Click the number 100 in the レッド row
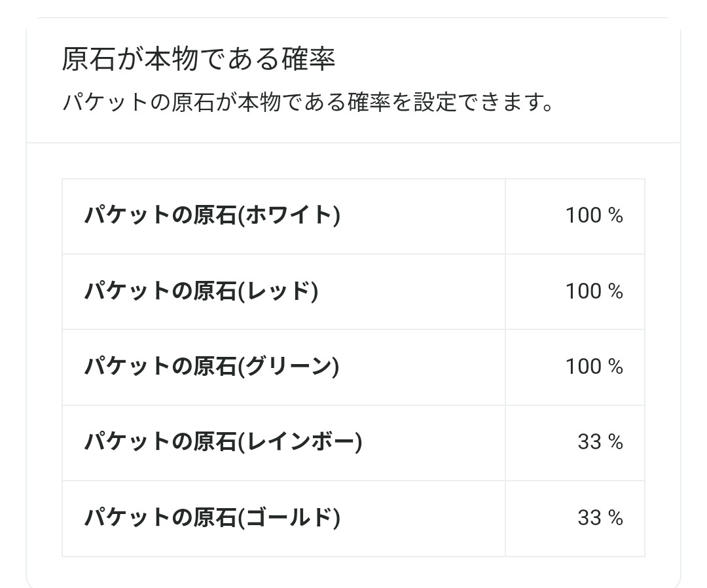This screenshot has height=588, width=707. tap(583, 291)
